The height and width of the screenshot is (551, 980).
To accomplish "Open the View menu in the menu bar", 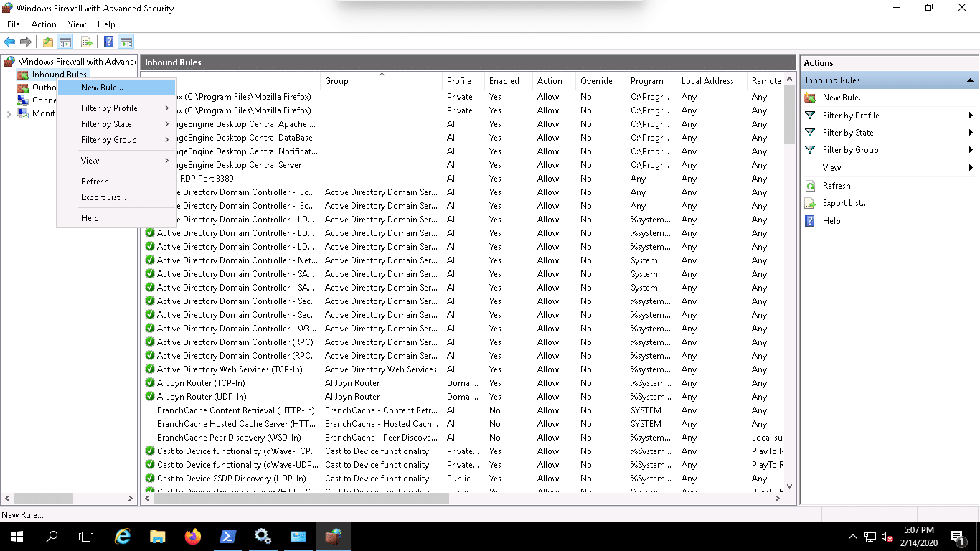I will 77,24.
